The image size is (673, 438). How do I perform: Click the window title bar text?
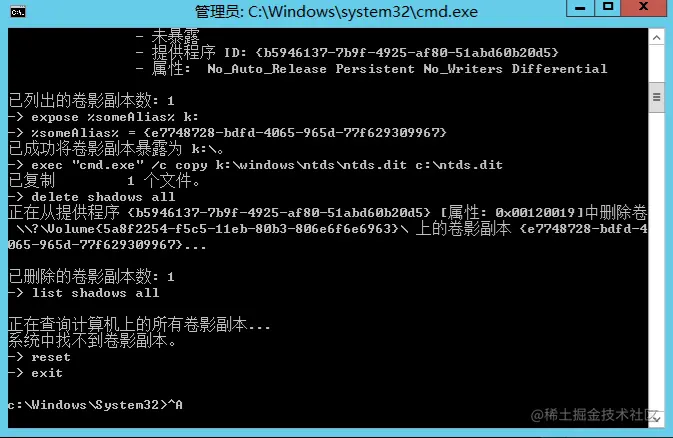point(336,12)
